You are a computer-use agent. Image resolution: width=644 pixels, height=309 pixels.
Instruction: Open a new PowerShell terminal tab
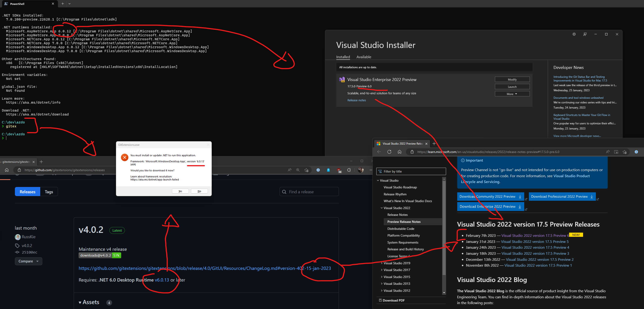[x=62, y=4]
